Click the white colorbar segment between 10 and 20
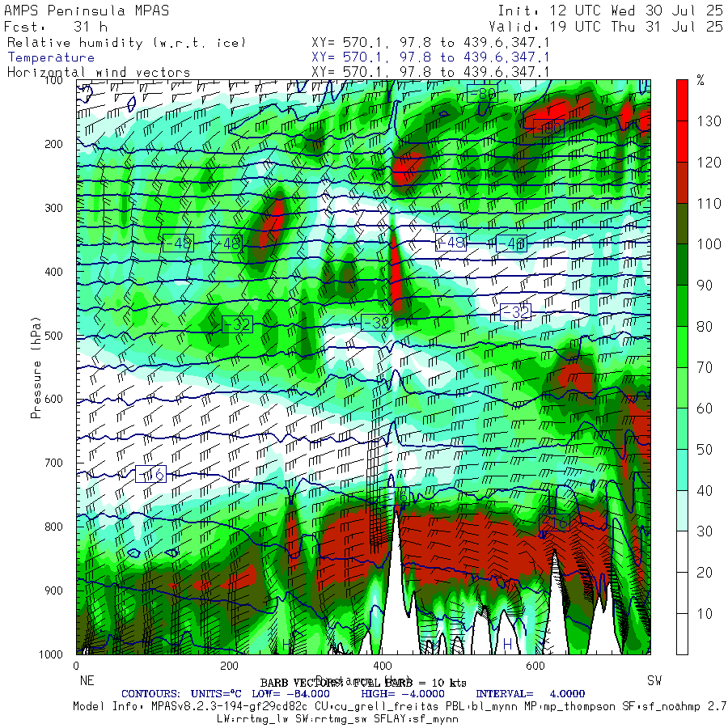Image resolution: width=728 pixels, height=728 pixels. [x=682, y=593]
